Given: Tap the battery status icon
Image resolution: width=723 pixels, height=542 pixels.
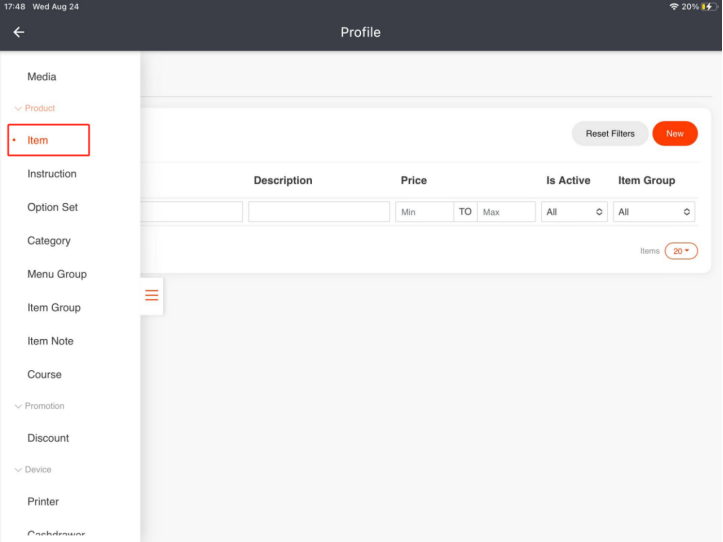Looking at the screenshot, I should pyautogui.click(x=710, y=7).
